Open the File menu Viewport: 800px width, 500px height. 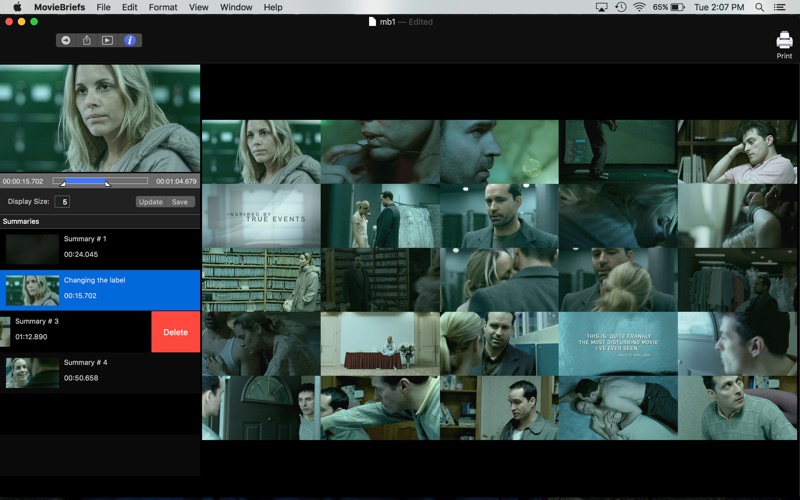point(103,7)
